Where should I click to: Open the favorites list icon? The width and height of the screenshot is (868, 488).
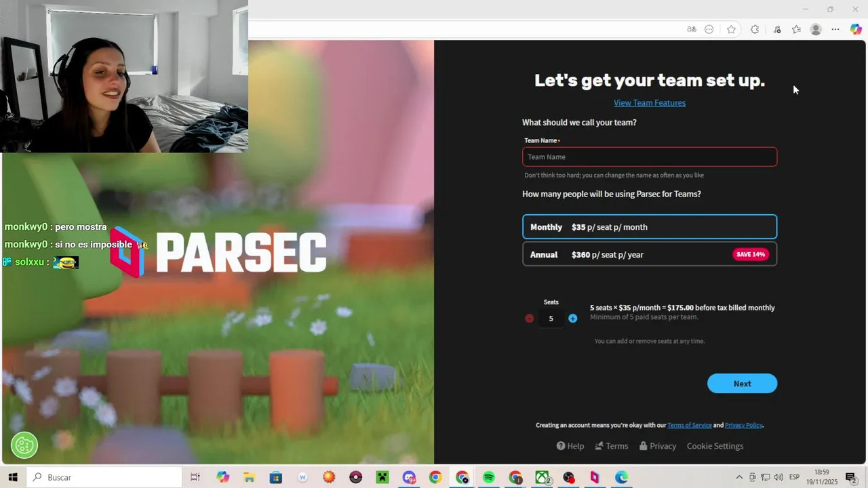[797, 29]
